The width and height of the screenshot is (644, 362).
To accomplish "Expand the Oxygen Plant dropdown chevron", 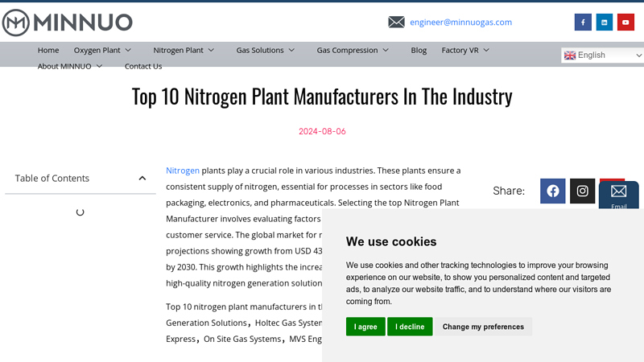I will (128, 50).
